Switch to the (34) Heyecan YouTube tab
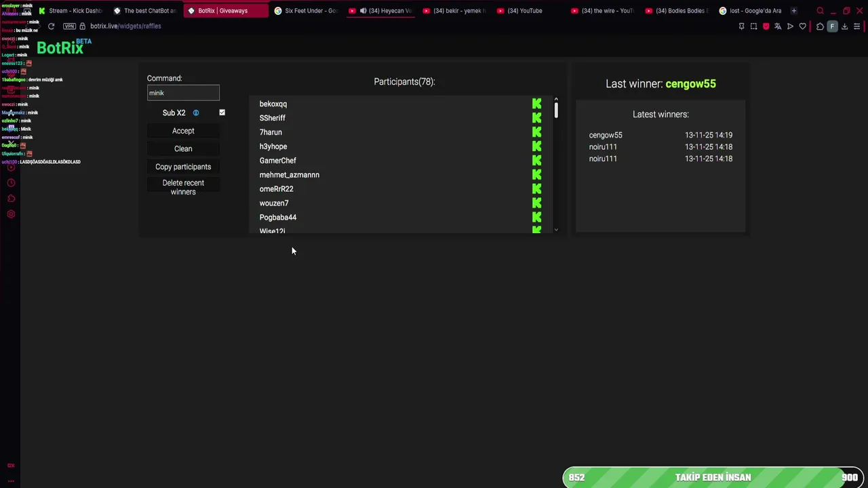 point(380,11)
